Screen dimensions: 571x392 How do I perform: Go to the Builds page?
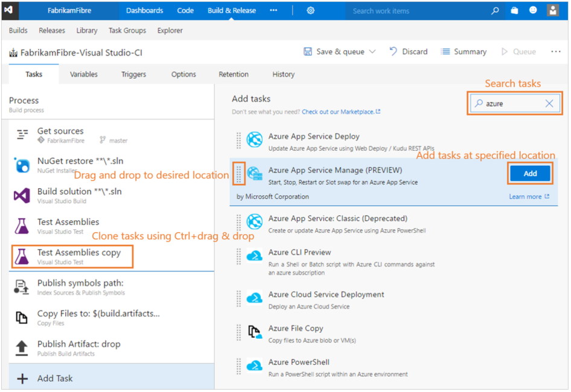[x=18, y=31]
